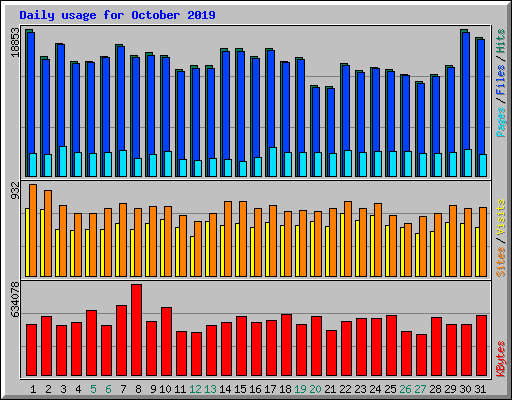The image size is (512, 400).
Task: Click the red KBytes bar for day 31
Action: 481,345
